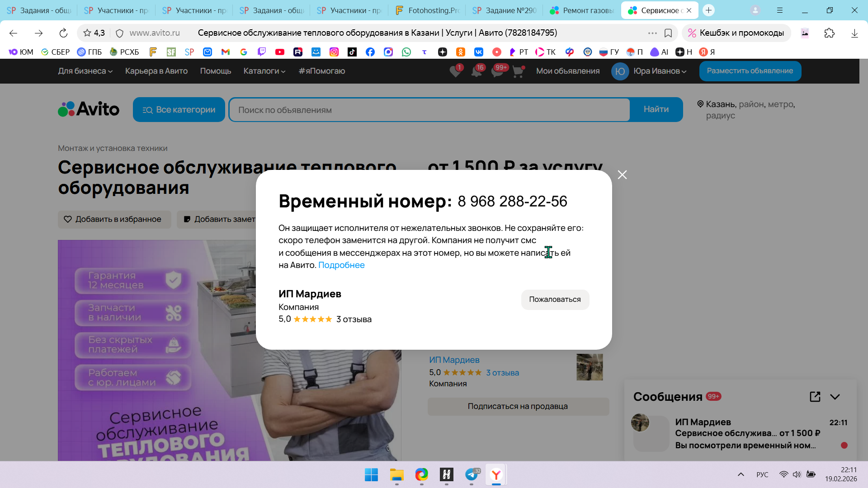Close the temporary number popup
This screenshot has width=868, height=488.
pyautogui.click(x=622, y=175)
